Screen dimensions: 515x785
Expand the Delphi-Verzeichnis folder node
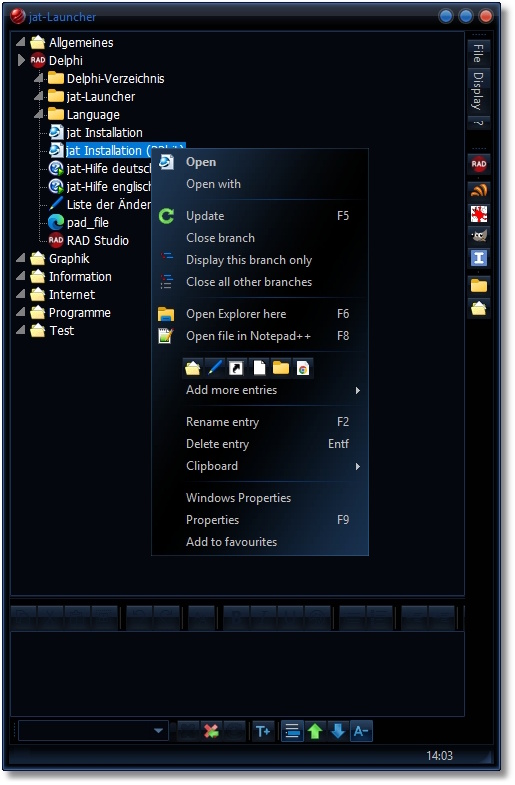(39, 78)
